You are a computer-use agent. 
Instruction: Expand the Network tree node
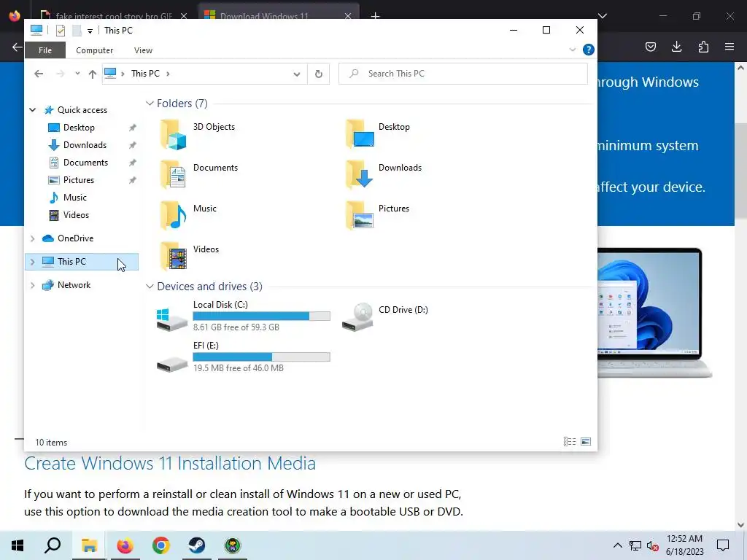[32, 285]
